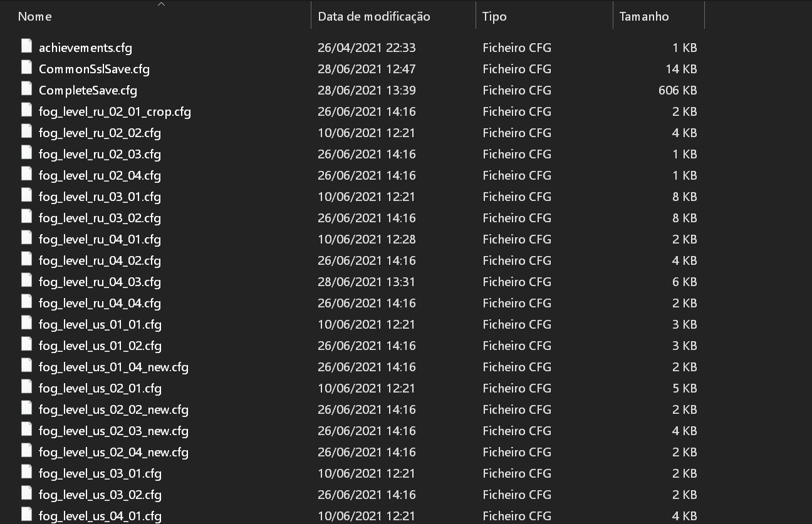812x524 pixels.
Task: Click the fog_level_us_01_04_new.cfg file icon
Action: [26, 366]
